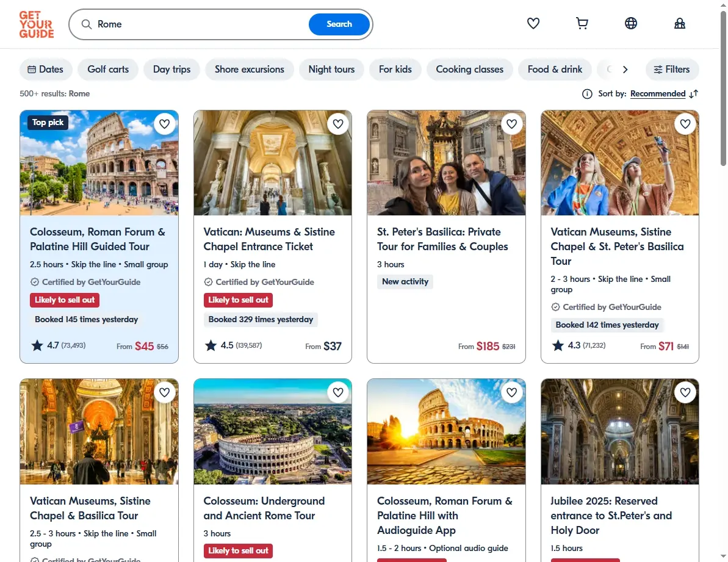The height and width of the screenshot is (562, 728).
Task: Open the profile account icon
Action: point(679,23)
